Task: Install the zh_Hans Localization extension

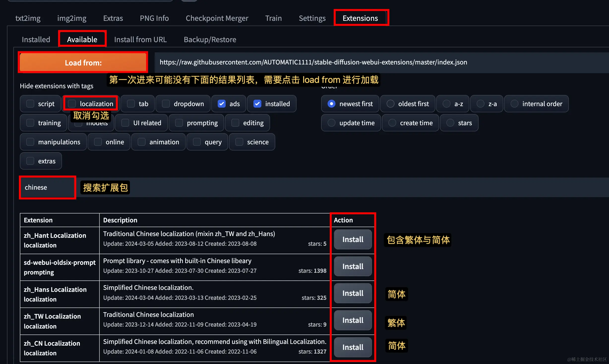Action: click(x=353, y=293)
